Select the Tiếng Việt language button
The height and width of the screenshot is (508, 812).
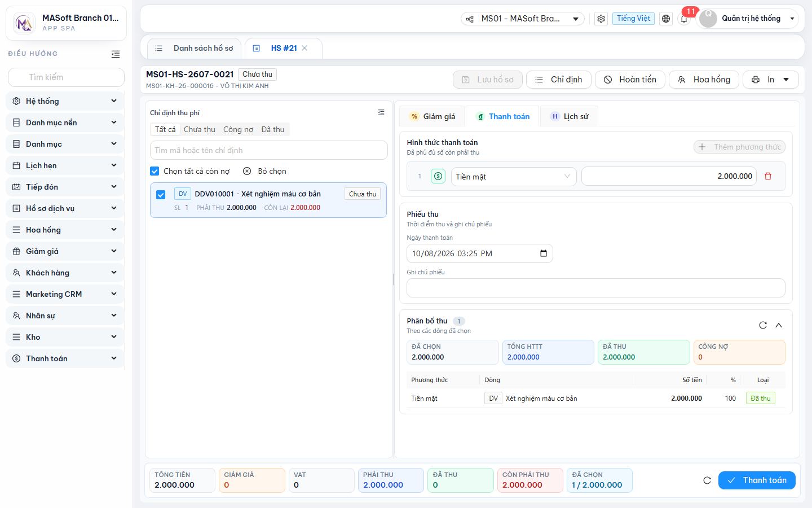(x=633, y=19)
